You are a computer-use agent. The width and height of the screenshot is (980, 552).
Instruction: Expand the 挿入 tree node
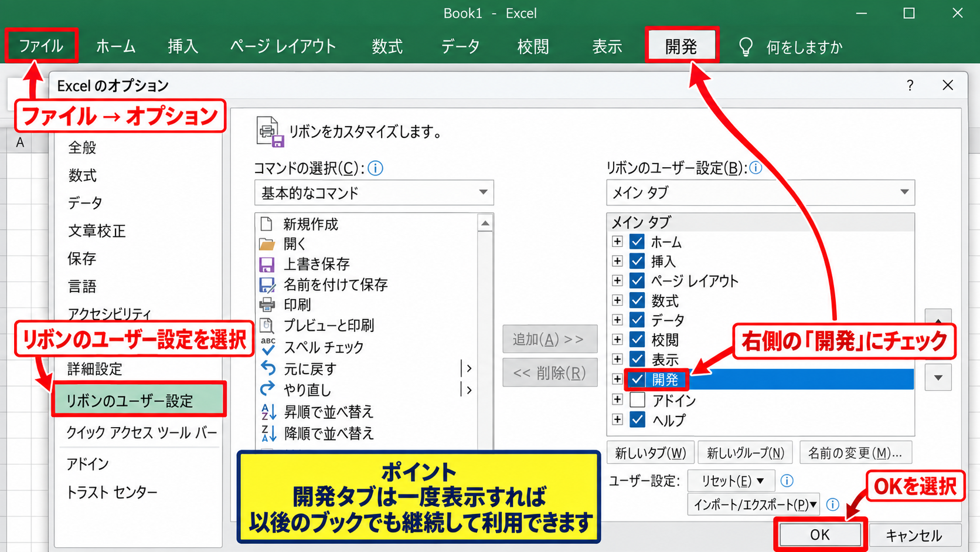coord(617,261)
